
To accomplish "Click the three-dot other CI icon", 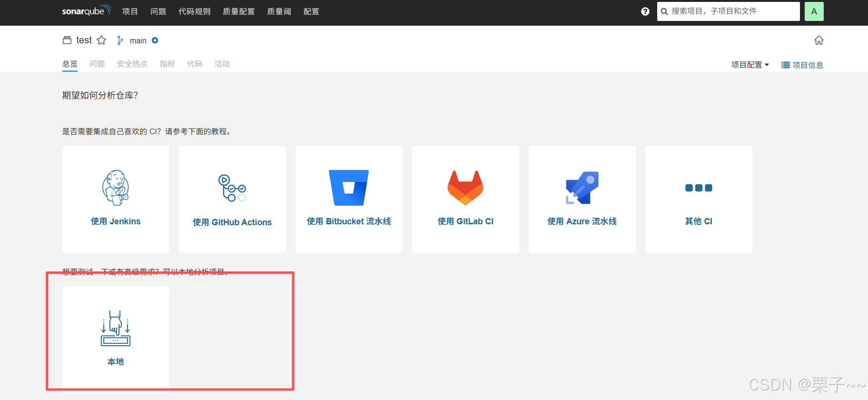I will (x=699, y=188).
